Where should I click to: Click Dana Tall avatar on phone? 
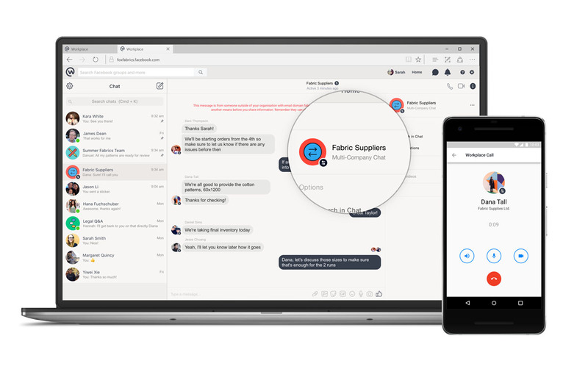494,182
